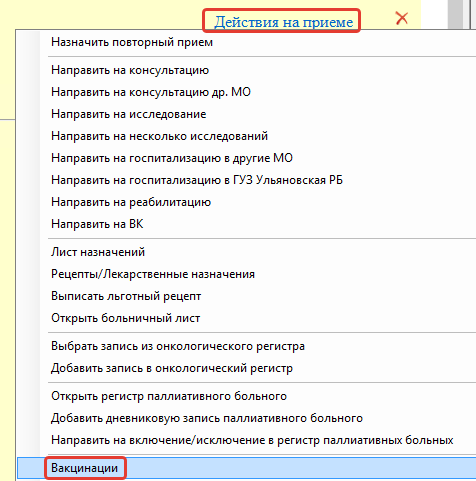The height and width of the screenshot is (481, 476).
Task: Choose Направить на ВК
Action: 247,224
